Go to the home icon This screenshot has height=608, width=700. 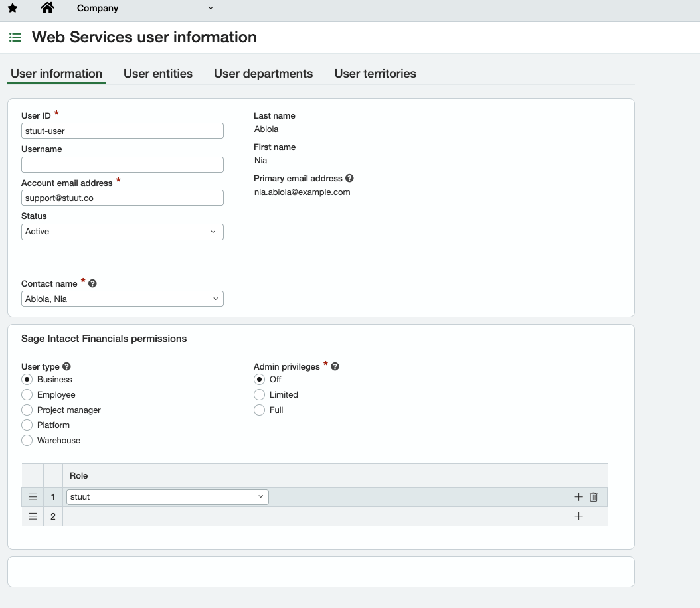pos(47,7)
